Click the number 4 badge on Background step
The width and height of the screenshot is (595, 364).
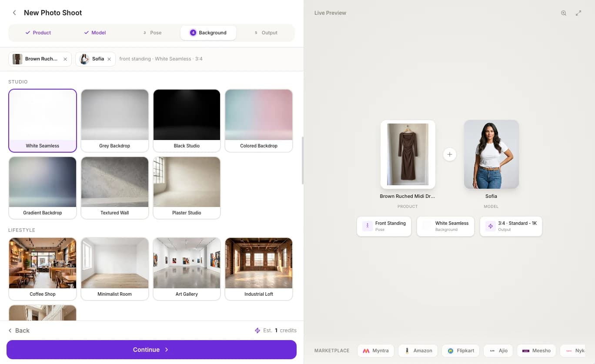click(193, 33)
